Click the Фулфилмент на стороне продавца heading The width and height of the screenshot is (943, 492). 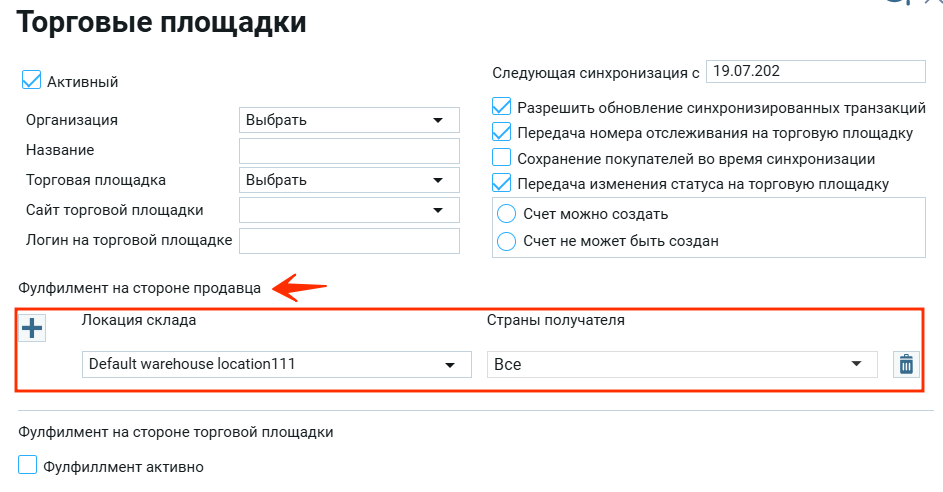pyautogui.click(x=139, y=288)
